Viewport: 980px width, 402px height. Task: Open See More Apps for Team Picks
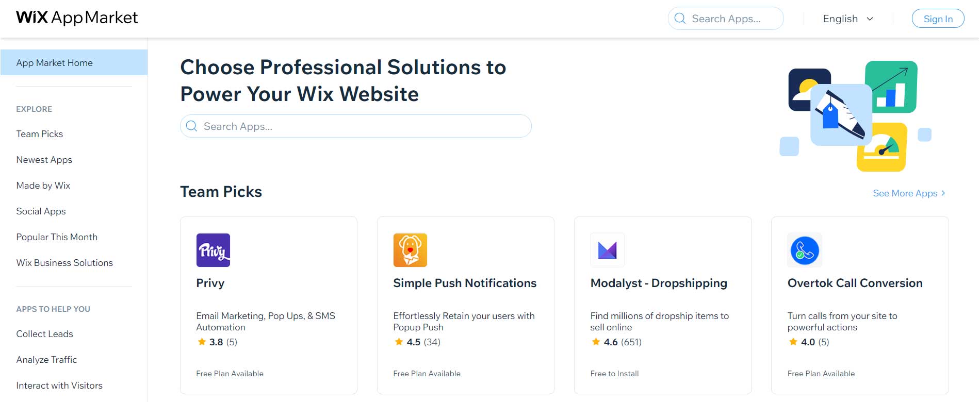(x=909, y=193)
